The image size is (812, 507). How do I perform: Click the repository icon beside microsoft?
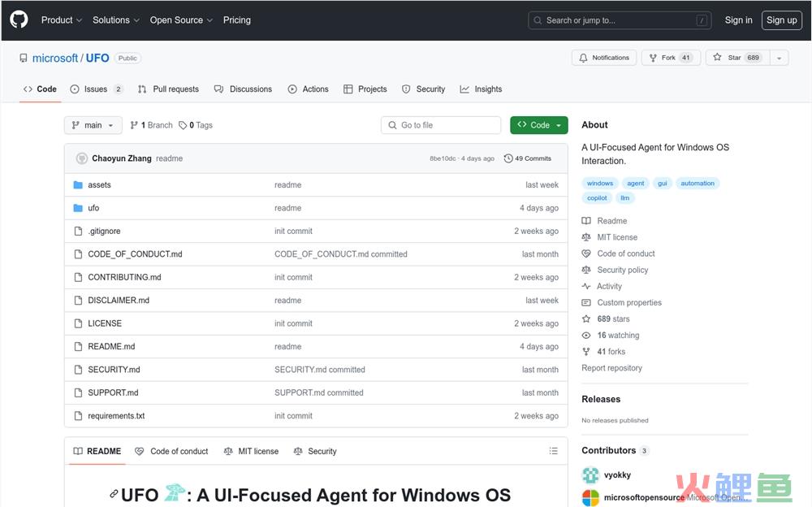24,58
